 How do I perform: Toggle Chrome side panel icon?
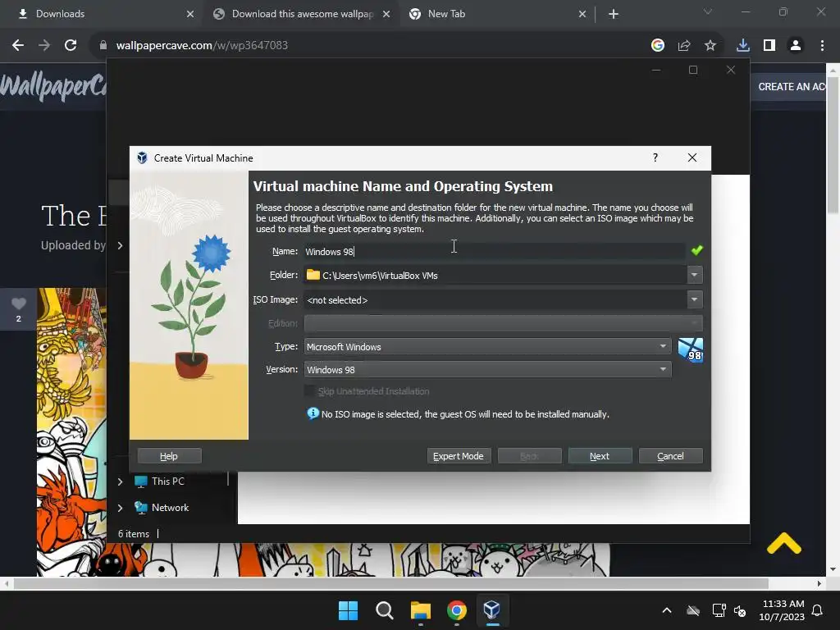point(769,46)
